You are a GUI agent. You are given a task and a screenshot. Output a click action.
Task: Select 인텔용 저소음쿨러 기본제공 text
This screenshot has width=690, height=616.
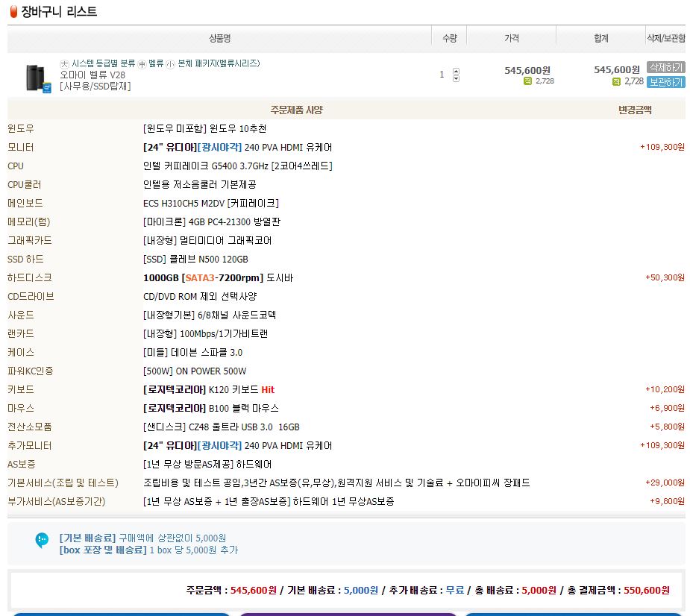(199, 184)
